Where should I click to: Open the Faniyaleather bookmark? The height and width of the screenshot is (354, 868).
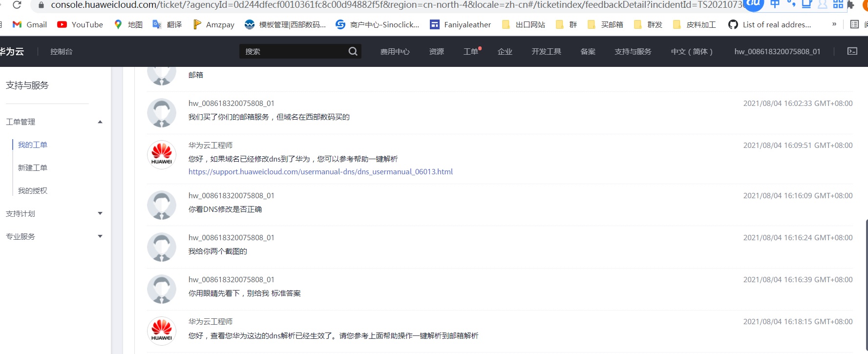coord(461,24)
